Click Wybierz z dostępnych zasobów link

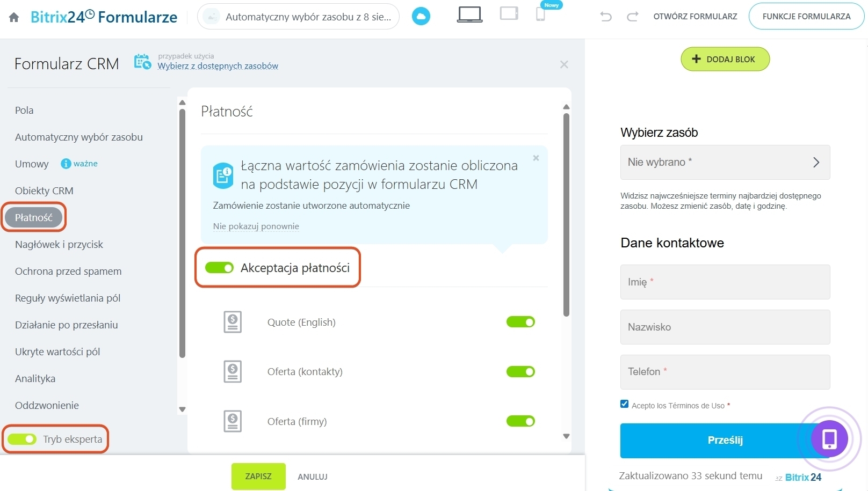pyautogui.click(x=218, y=66)
